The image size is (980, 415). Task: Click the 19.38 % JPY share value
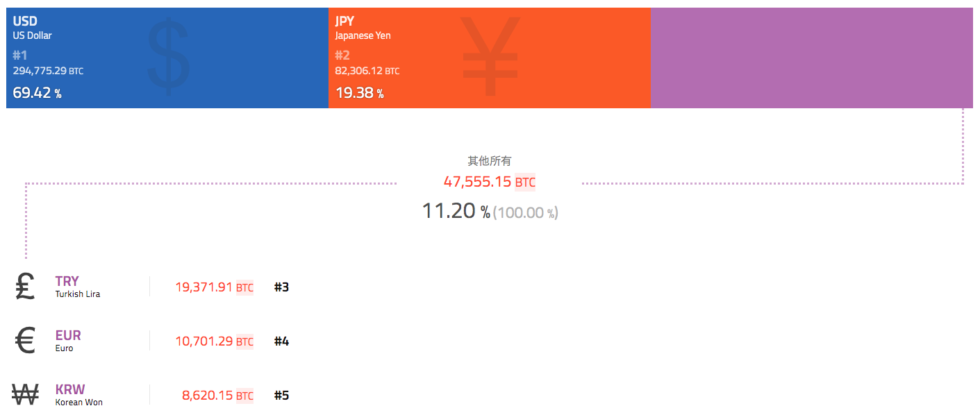360,92
